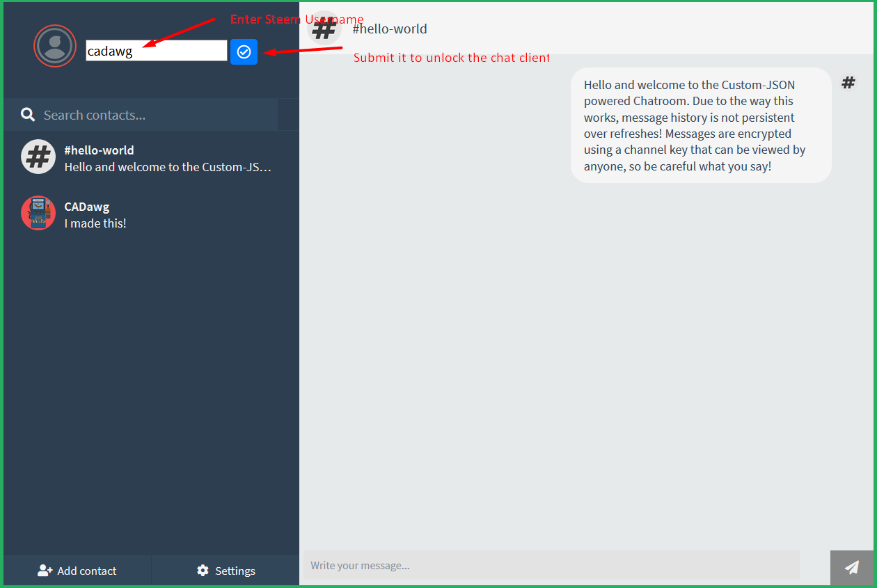877x588 pixels.
Task: Click the 'I made this!' preview text
Action: pyautogui.click(x=95, y=223)
